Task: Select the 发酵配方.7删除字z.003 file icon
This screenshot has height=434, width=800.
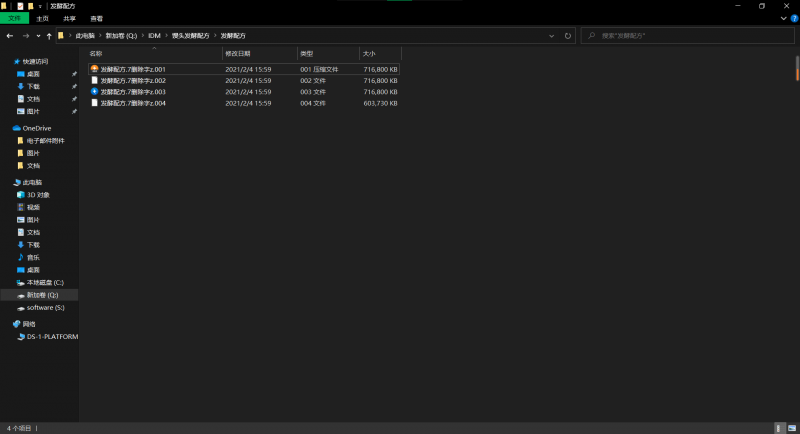Action: tap(94, 91)
